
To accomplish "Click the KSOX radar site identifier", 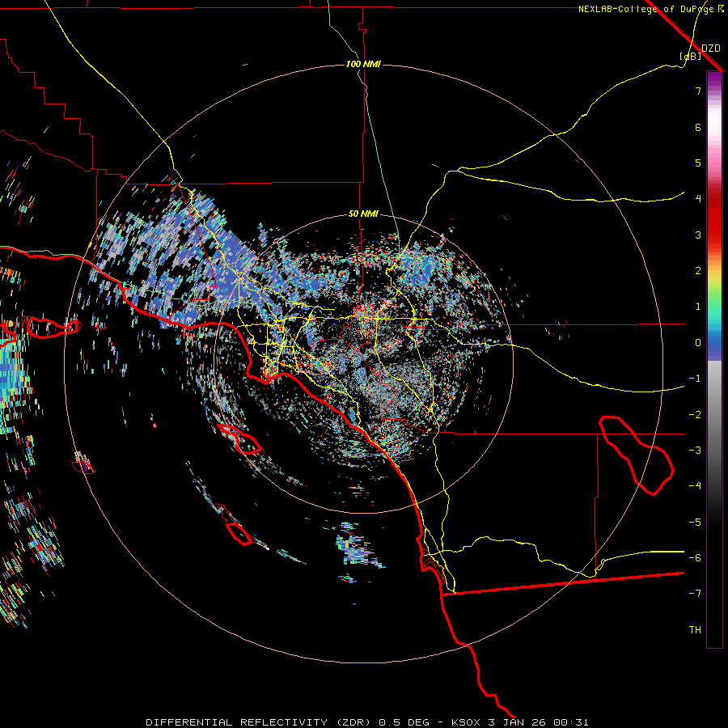I will 466,722.
